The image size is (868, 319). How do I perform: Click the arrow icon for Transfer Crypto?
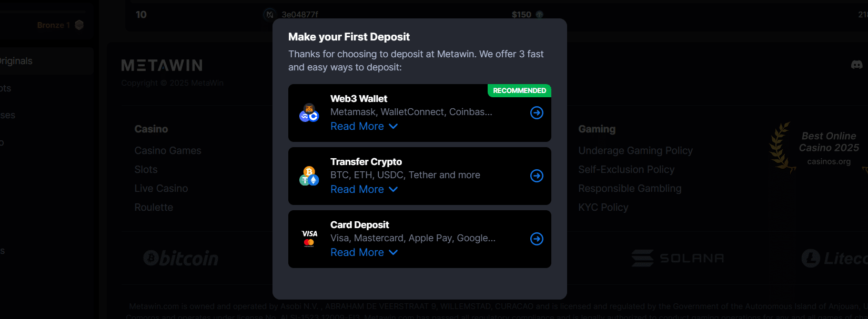537,176
